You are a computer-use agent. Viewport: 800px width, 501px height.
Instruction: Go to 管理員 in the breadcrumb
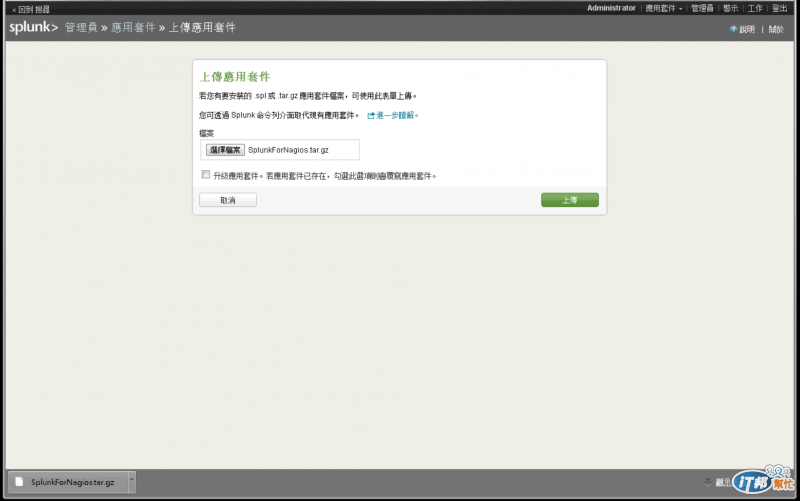[81, 28]
